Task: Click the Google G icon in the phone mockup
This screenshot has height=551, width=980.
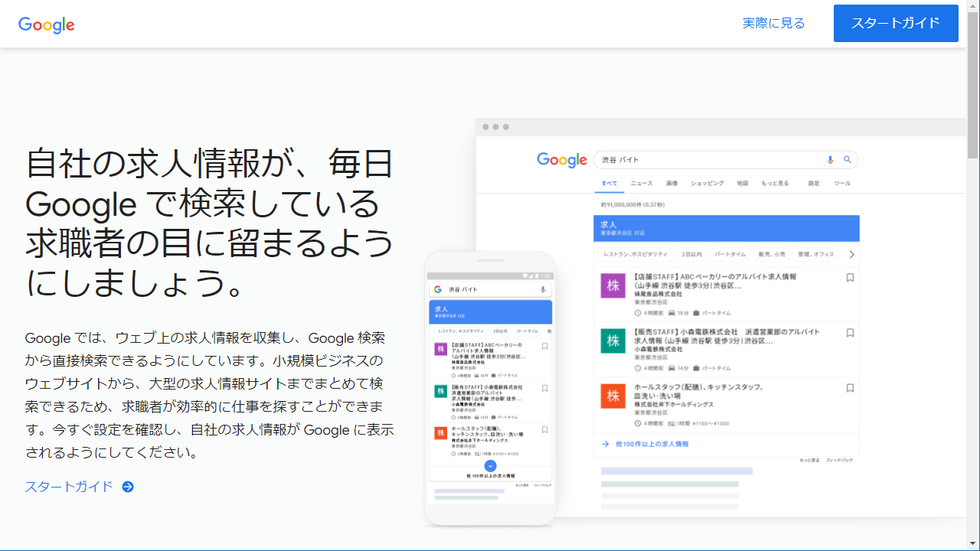Action: (438, 289)
